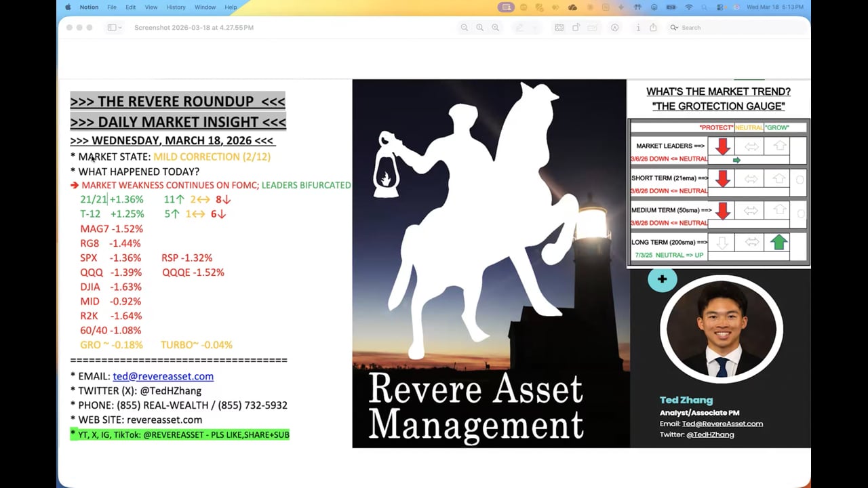The width and height of the screenshot is (868, 488).
Task: Click the middle magnifier (actual size) button
Action: 480,28
